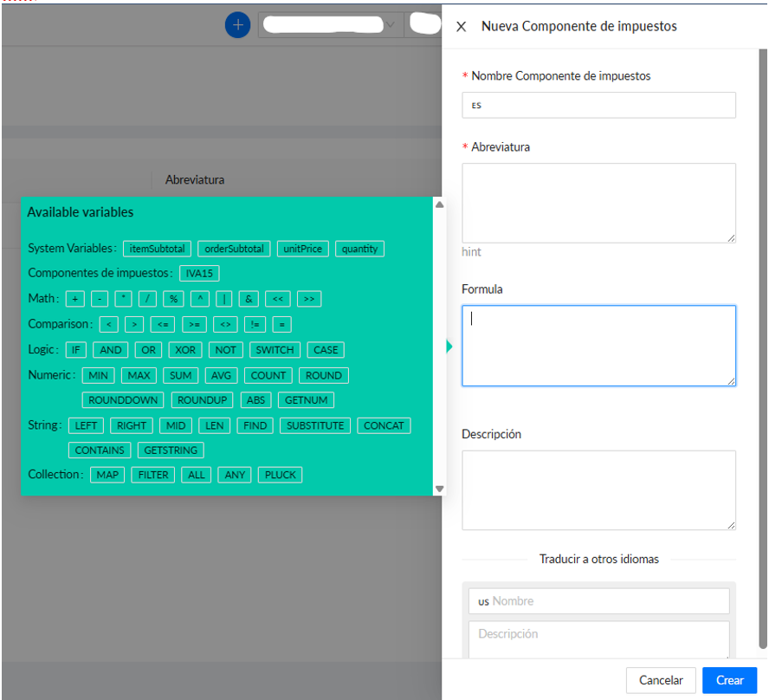Insert the XOR logic function
769x700 pixels.
click(185, 350)
